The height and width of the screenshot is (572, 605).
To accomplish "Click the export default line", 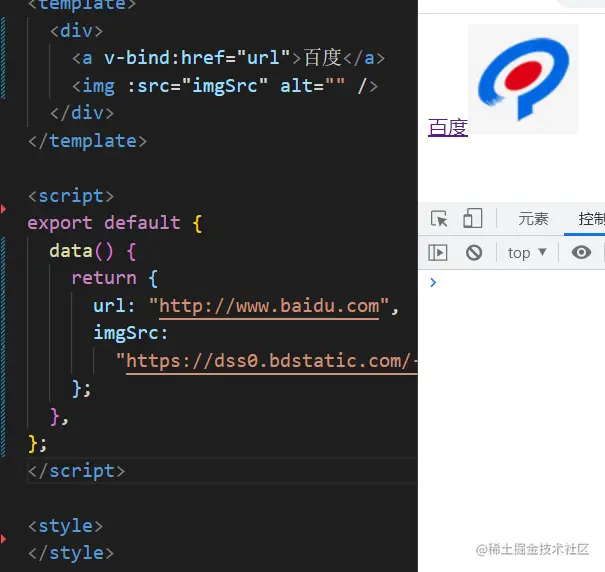I will [115, 223].
